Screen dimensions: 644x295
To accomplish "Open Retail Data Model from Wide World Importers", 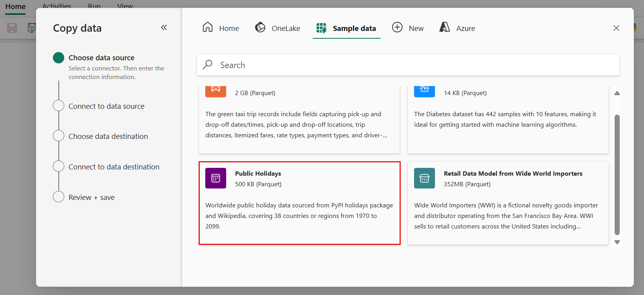I will 513,174.
